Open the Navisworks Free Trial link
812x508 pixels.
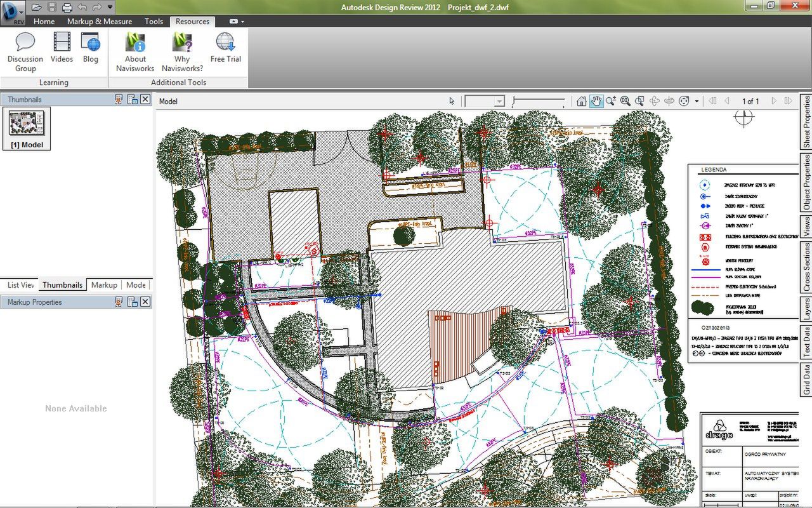click(x=226, y=48)
